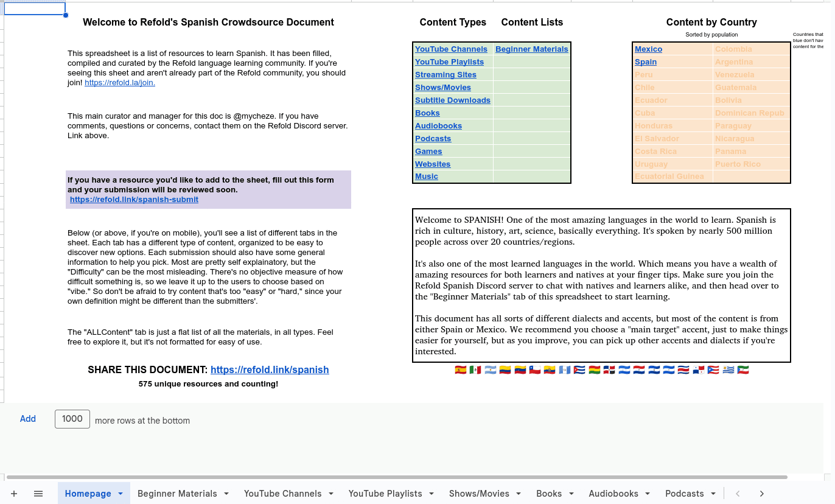Switch to the Beginner Materials tab

[x=178, y=494]
